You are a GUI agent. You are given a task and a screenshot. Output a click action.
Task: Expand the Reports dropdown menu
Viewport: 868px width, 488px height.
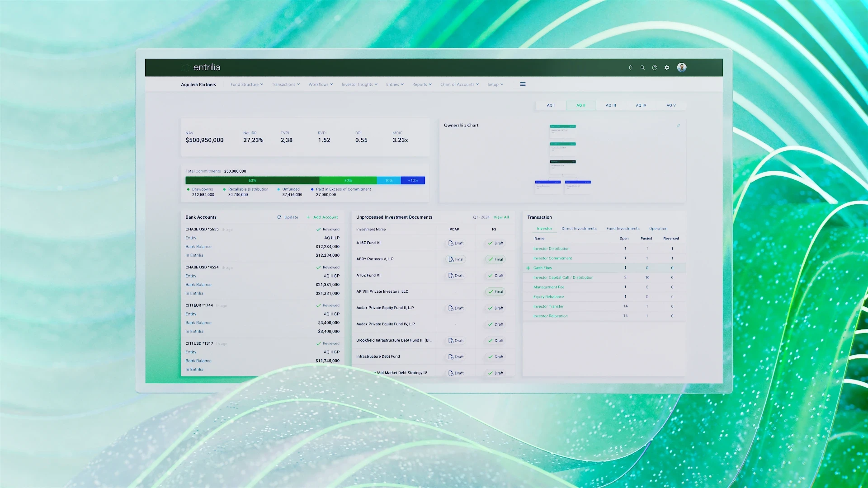click(422, 84)
